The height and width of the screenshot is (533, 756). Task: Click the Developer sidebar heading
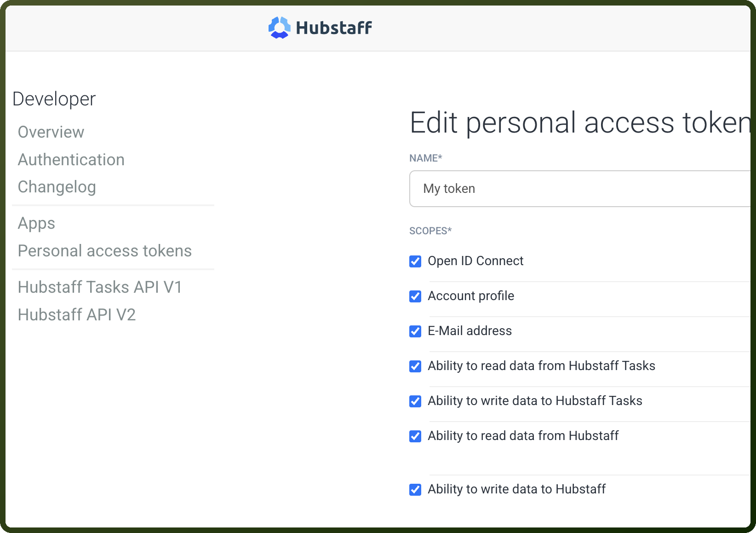point(54,99)
